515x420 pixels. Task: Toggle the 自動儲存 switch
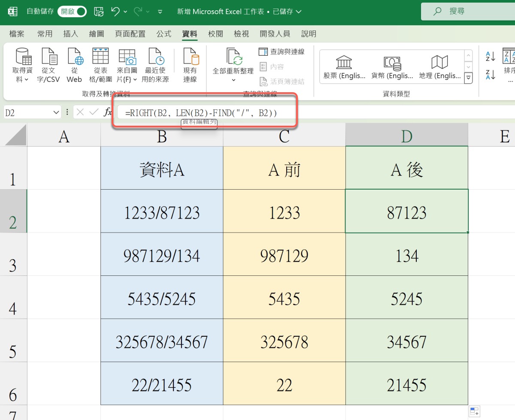[x=72, y=12]
